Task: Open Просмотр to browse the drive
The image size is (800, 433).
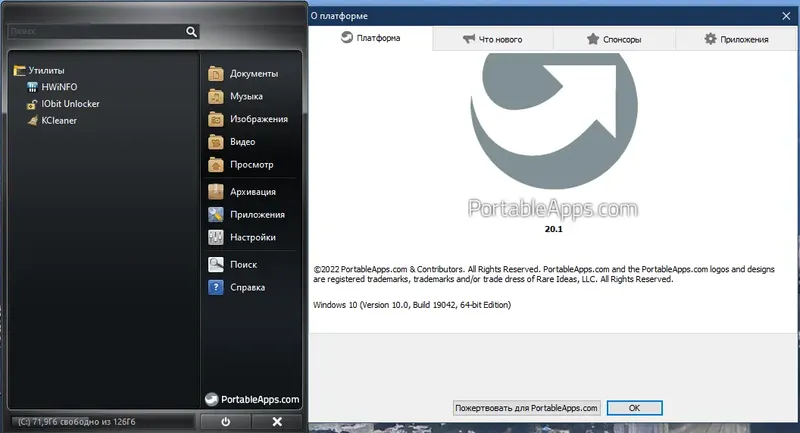Action: 241,165
